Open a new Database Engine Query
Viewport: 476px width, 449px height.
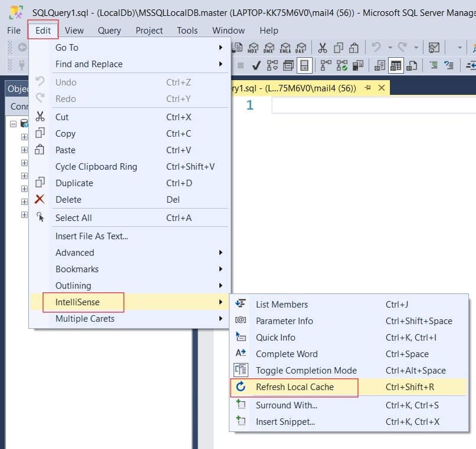(237, 48)
